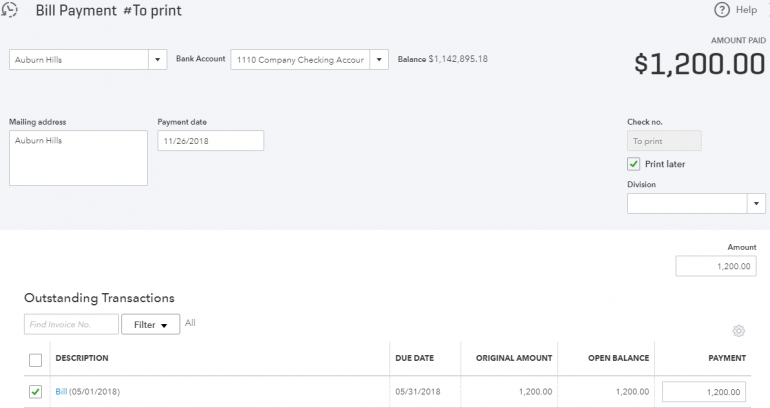Click the Due Date column header
The image size is (770, 408).
coord(415,358)
